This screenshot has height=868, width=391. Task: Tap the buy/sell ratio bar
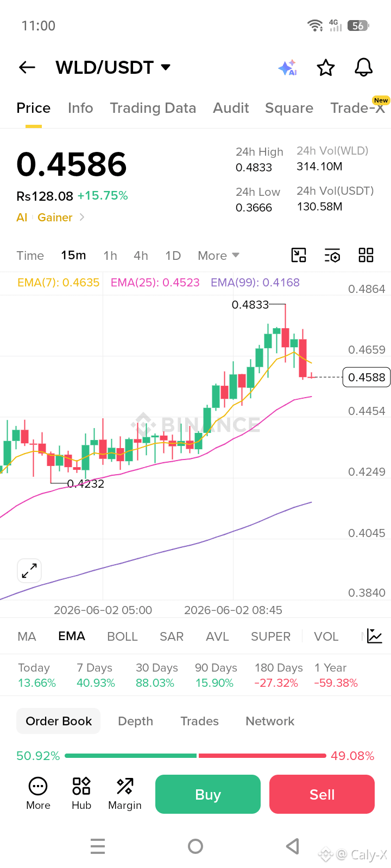pyautogui.click(x=195, y=756)
